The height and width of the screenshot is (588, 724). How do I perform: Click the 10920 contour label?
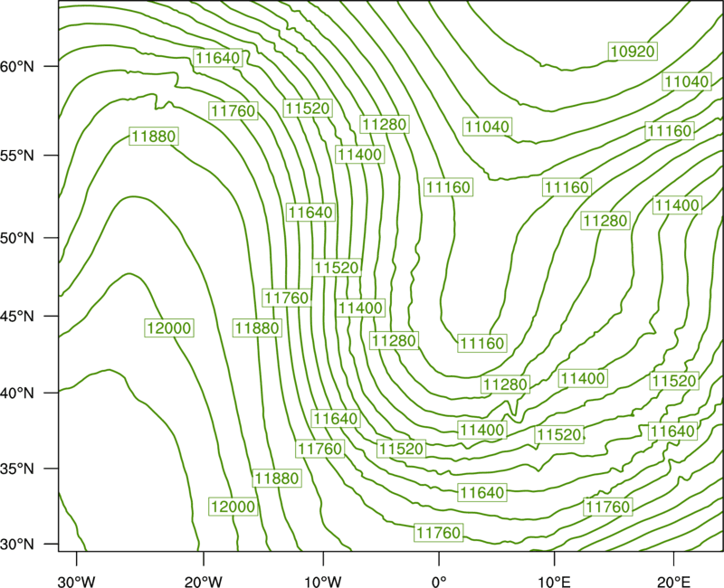click(633, 52)
